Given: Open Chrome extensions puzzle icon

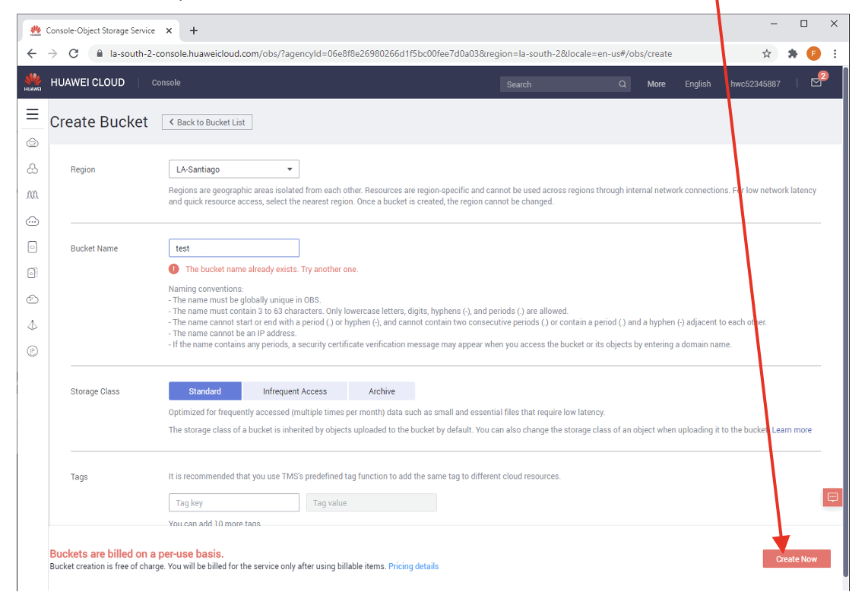Looking at the screenshot, I should 792,54.
